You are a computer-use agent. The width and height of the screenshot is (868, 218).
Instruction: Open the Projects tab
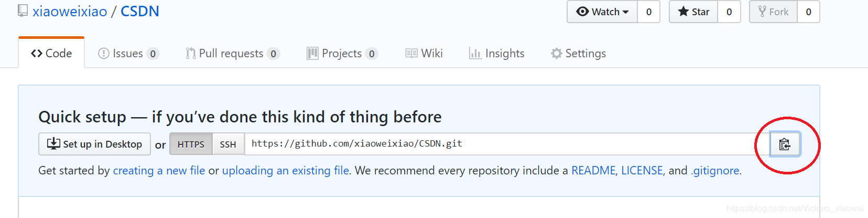click(x=342, y=53)
